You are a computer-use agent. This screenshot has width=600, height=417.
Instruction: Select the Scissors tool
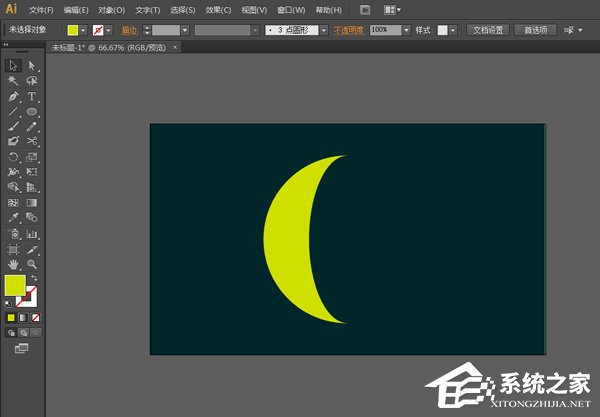pyautogui.click(x=32, y=141)
